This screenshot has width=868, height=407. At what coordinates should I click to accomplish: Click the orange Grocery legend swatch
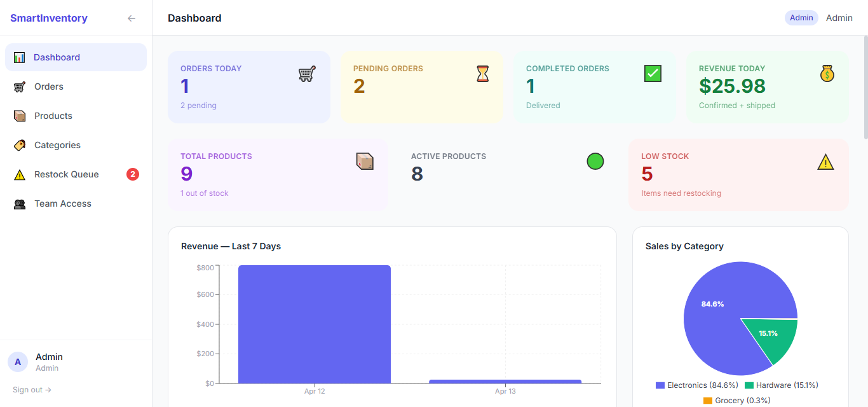[708, 401]
